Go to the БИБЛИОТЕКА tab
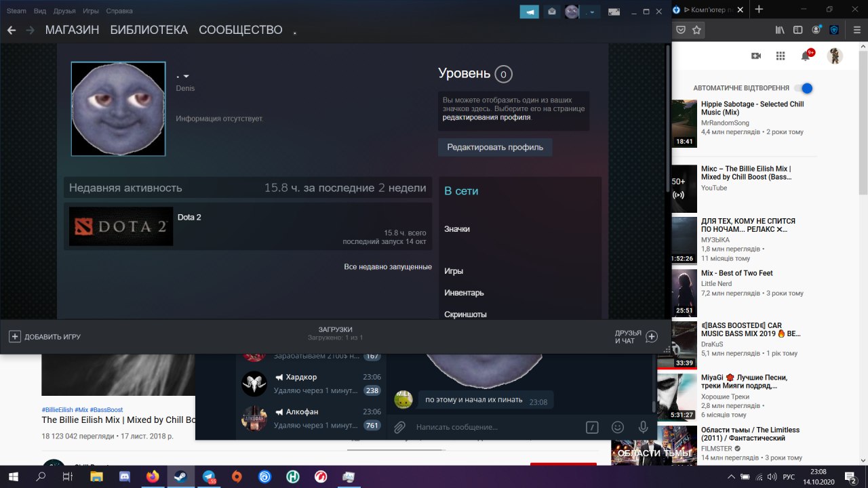This screenshot has width=868, height=488. click(149, 30)
